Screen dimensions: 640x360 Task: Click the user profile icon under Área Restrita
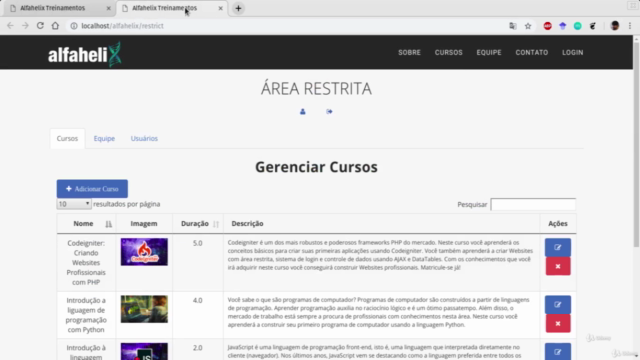tap(302, 111)
